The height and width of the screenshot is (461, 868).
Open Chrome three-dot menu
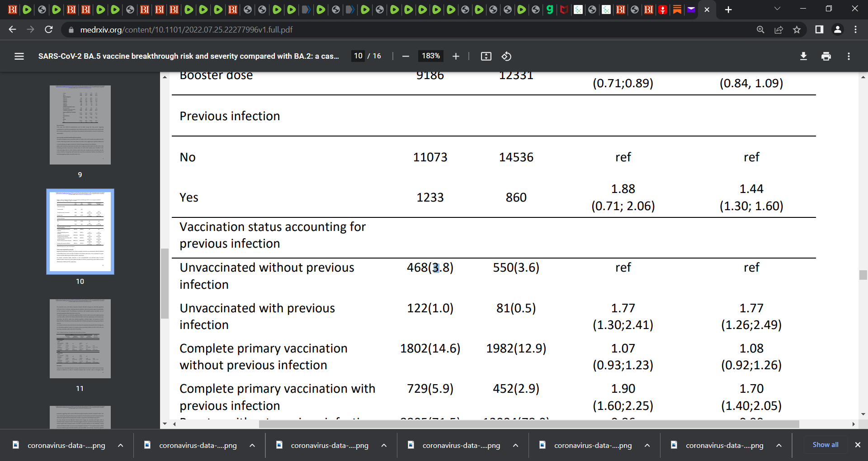855,29
